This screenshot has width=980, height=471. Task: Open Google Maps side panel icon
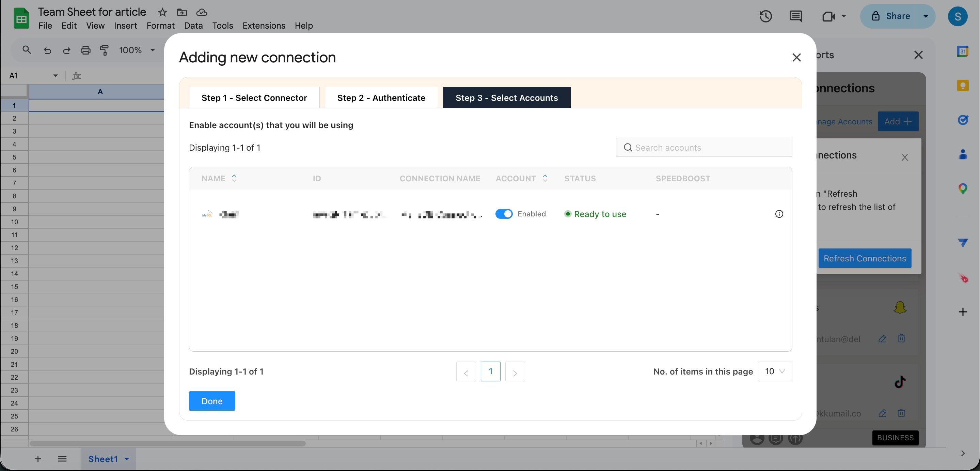pos(963,188)
